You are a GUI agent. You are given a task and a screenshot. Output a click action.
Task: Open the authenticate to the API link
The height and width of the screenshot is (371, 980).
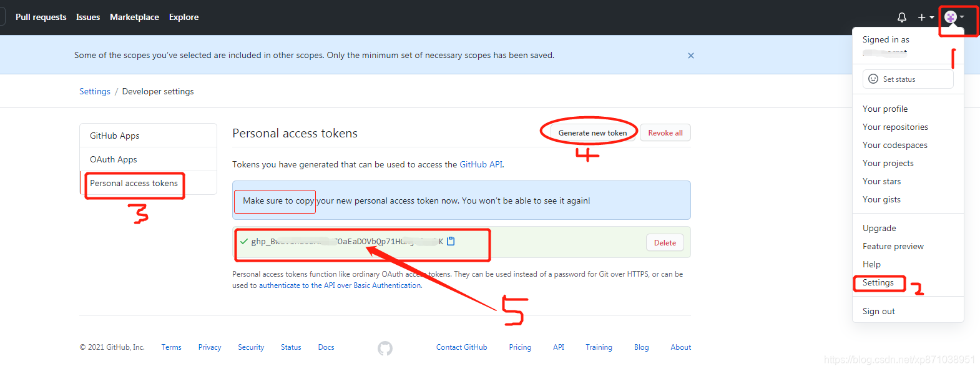[340, 285]
